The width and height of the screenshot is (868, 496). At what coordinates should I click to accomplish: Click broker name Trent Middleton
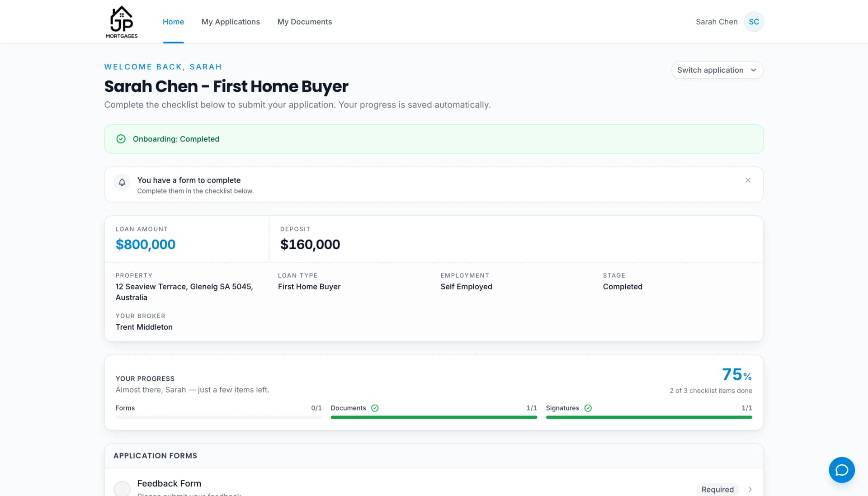144,327
